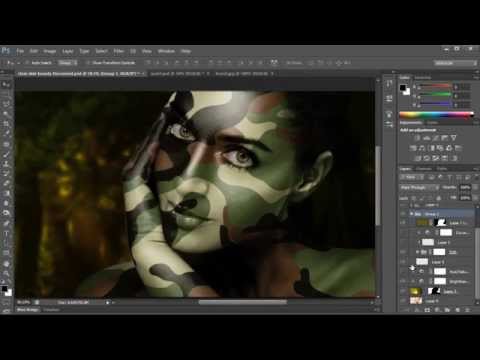Open the Window menu
This screenshot has height=360, width=480.
click(166, 51)
